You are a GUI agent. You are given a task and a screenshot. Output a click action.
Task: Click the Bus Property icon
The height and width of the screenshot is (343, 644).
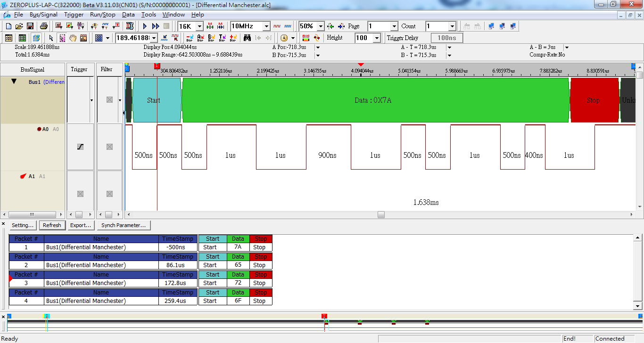click(x=81, y=26)
